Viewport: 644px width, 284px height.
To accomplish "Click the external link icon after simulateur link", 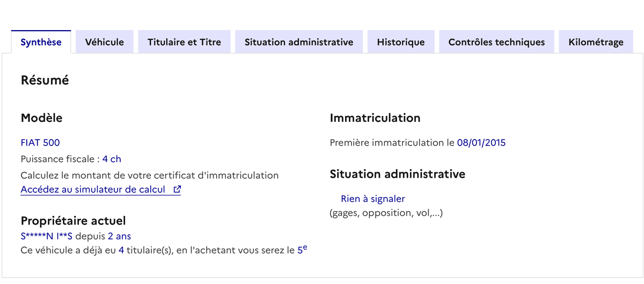I will [177, 190].
